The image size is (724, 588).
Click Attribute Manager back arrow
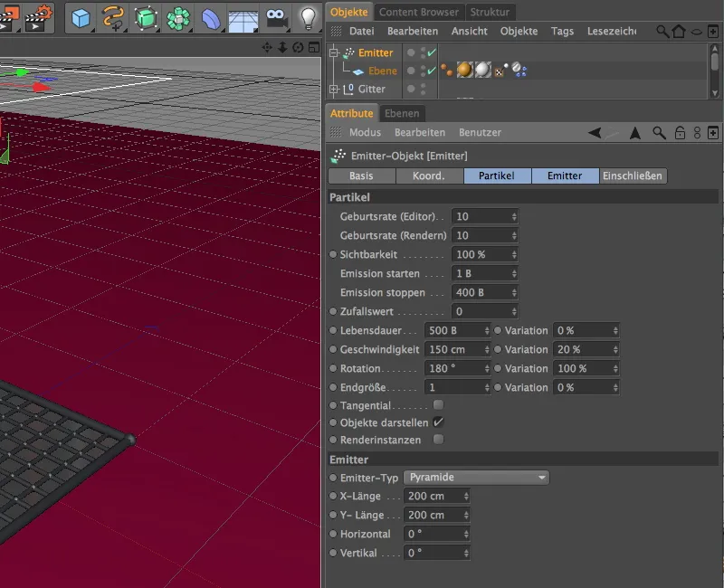tap(595, 133)
